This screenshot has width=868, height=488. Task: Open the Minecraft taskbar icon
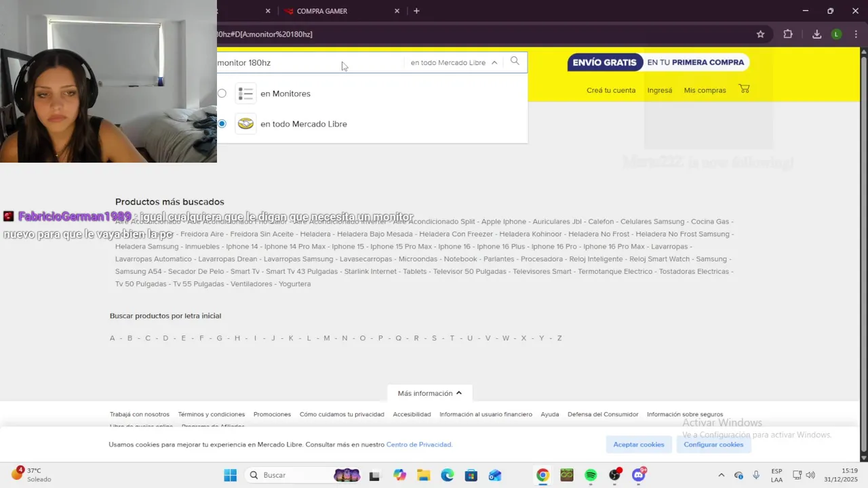[567, 475]
